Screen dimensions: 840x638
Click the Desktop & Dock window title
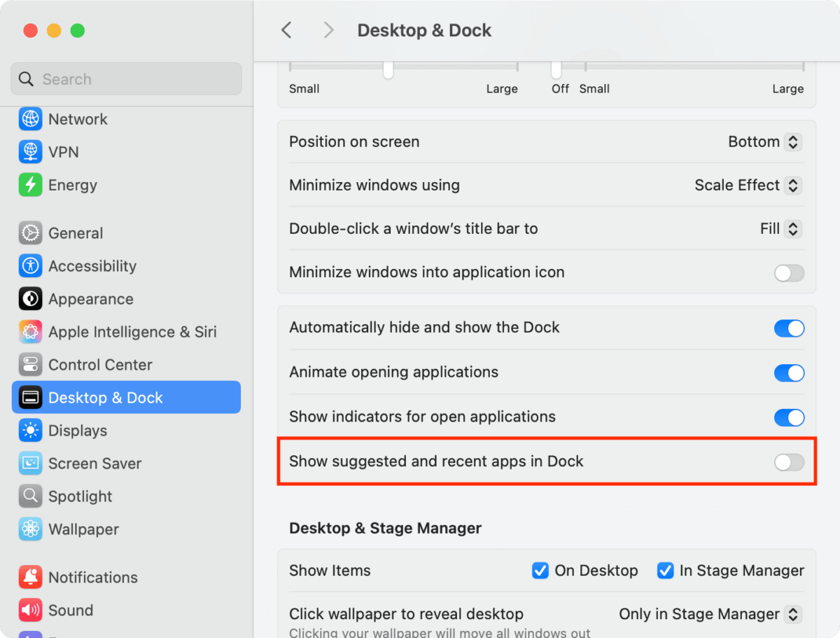click(x=424, y=30)
